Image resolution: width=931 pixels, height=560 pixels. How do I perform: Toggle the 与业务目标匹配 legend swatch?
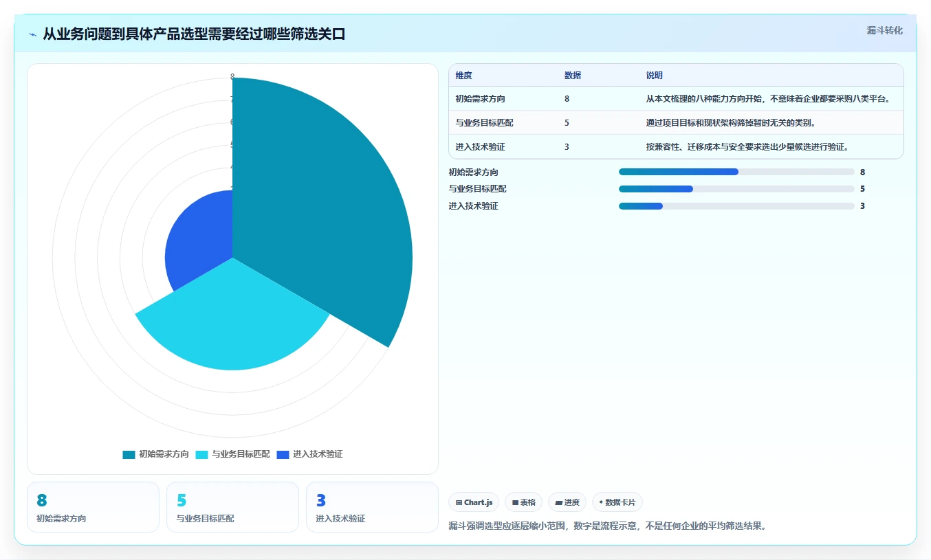(201, 454)
